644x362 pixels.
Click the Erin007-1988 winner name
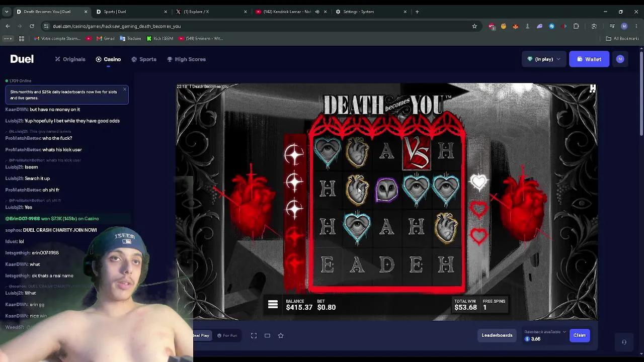23,219
